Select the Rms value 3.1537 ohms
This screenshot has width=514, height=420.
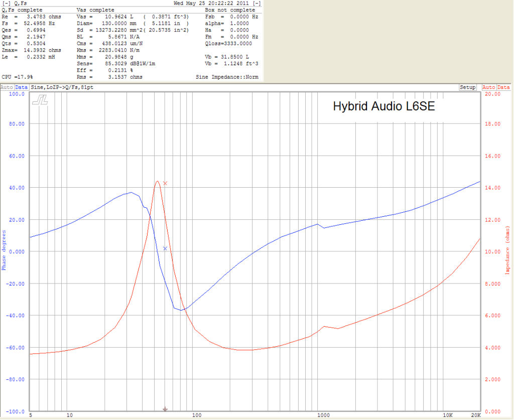[x=125, y=77]
